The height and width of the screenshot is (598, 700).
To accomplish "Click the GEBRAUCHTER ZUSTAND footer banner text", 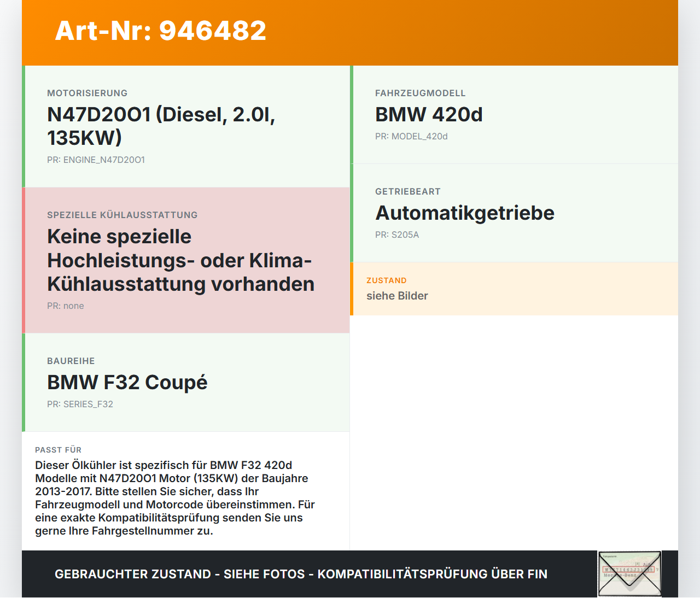I will click(301, 574).
